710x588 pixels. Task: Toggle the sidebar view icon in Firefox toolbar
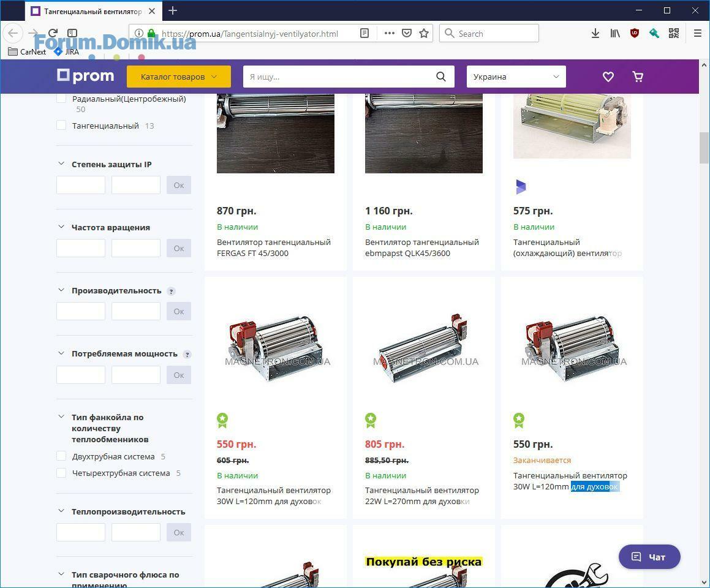tap(72, 33)
